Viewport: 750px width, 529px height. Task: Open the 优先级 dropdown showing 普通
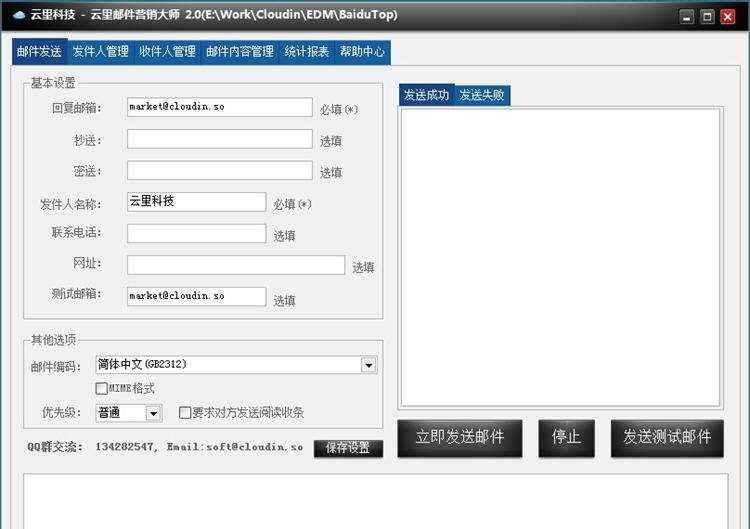click(129, 413)
